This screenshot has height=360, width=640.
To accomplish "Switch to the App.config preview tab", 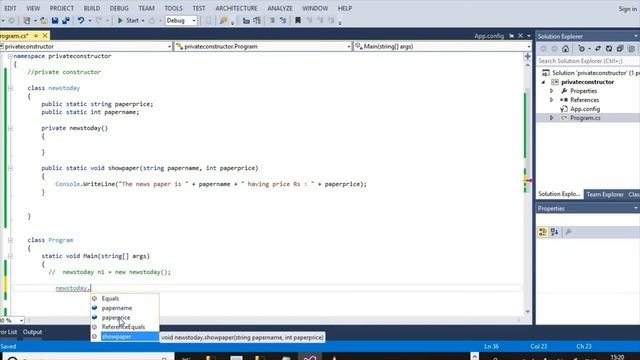I will (x=489, y=36).
